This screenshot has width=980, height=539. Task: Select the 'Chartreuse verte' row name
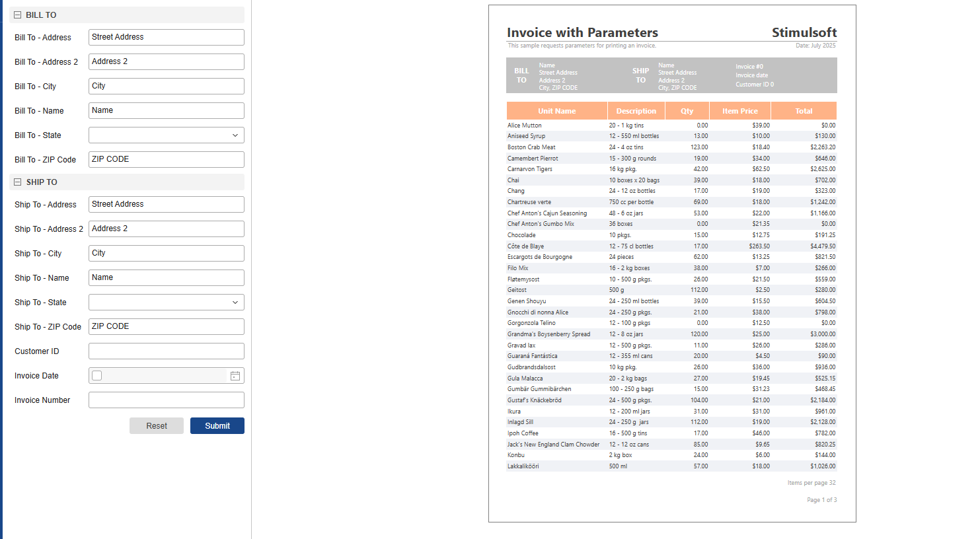click(529, 202)
